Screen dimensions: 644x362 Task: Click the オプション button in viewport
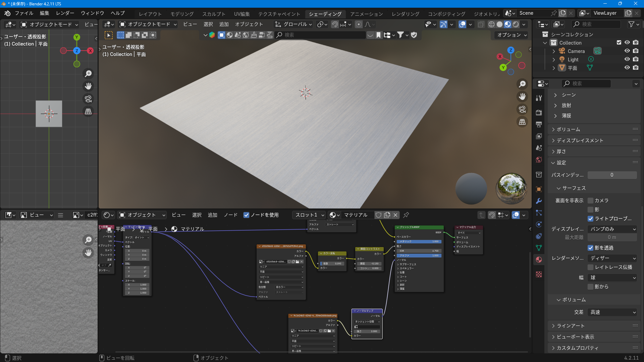tap(512, 35)
